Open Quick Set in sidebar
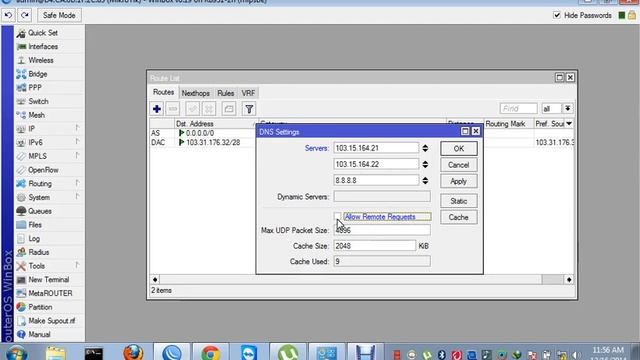This screenshot has height=360, width=640. (43, 33)
